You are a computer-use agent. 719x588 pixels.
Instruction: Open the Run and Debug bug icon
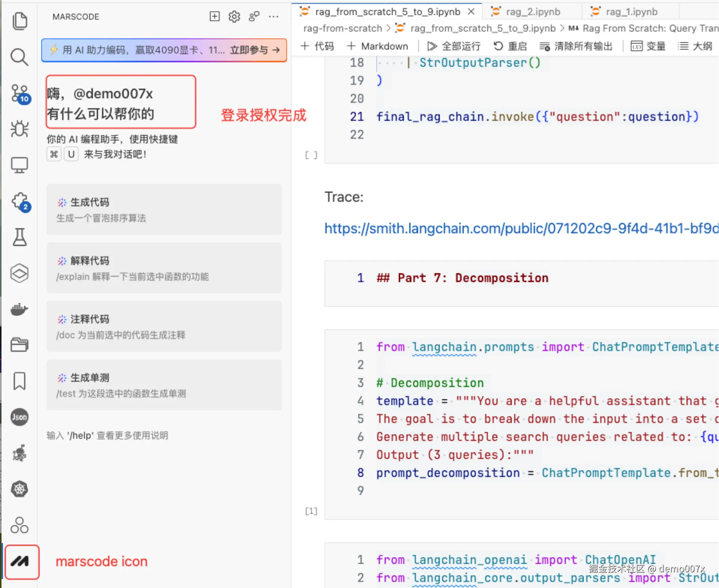click(20, 129)
